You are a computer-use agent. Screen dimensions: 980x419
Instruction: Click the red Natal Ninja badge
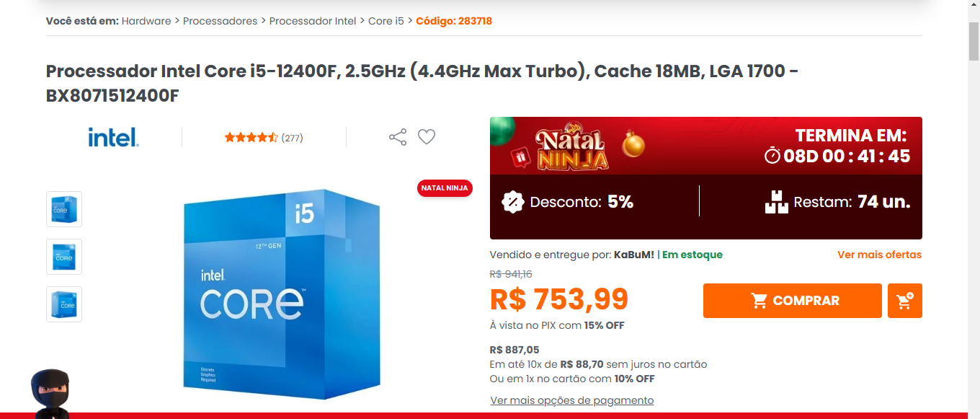pos(445,188)
